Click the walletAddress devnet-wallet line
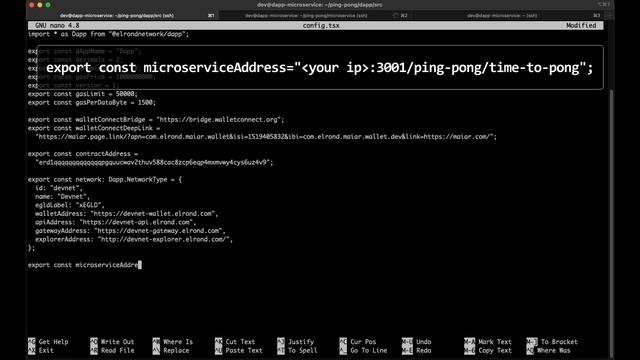Image resolution: width=640 pixels, height=360 pixels. (127, 214)
